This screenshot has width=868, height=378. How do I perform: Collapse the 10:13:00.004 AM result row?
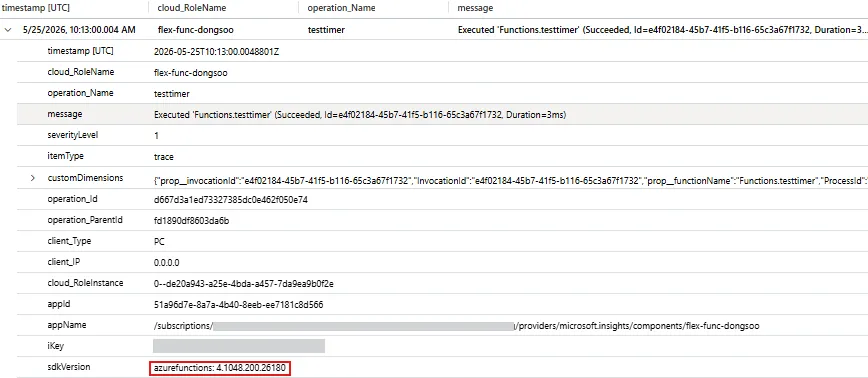click(x=8, y=30)
